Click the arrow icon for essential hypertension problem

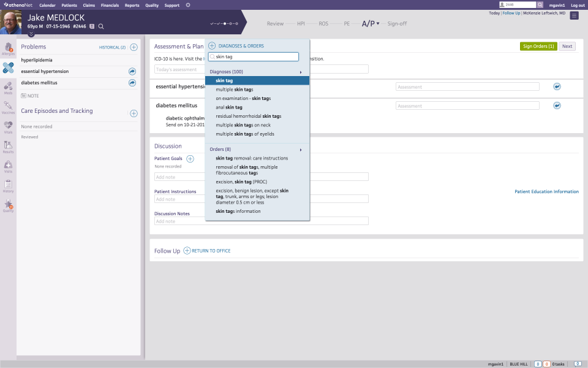(132, 71)
